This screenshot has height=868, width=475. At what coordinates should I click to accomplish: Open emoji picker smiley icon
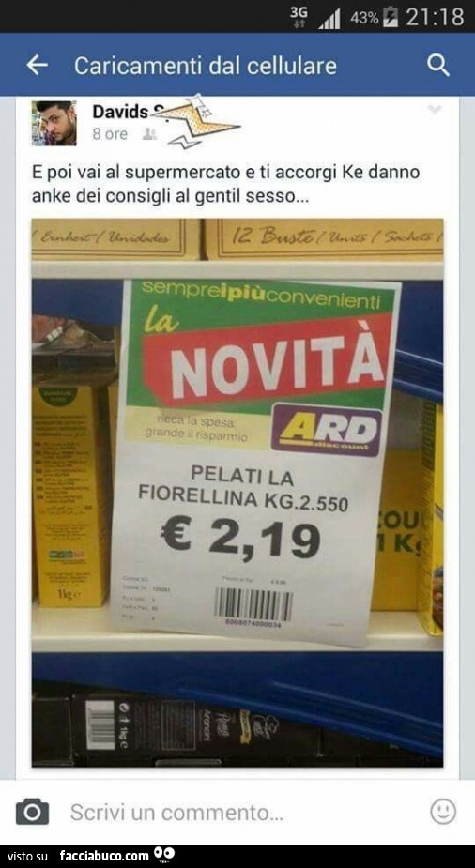[x=443, y=812]
